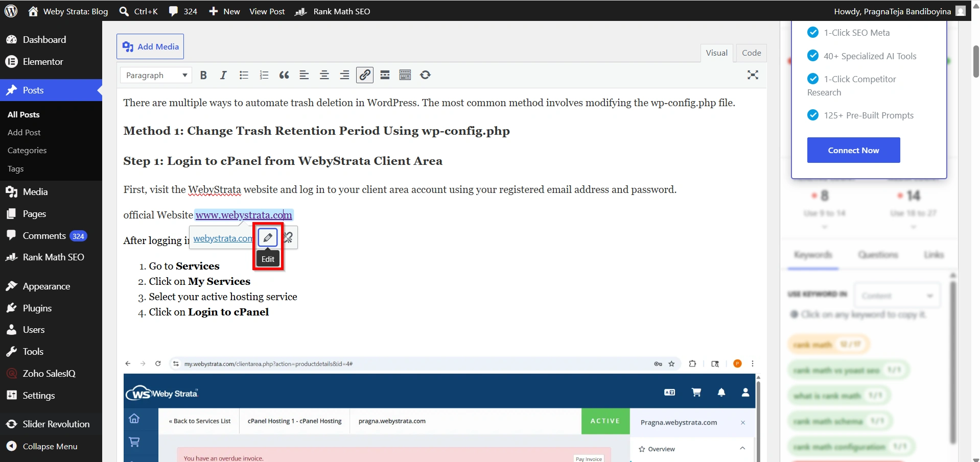Viewport: 980px width, 462px height.
Task: Select All Posts submenu item
Action: coord(24,114)
